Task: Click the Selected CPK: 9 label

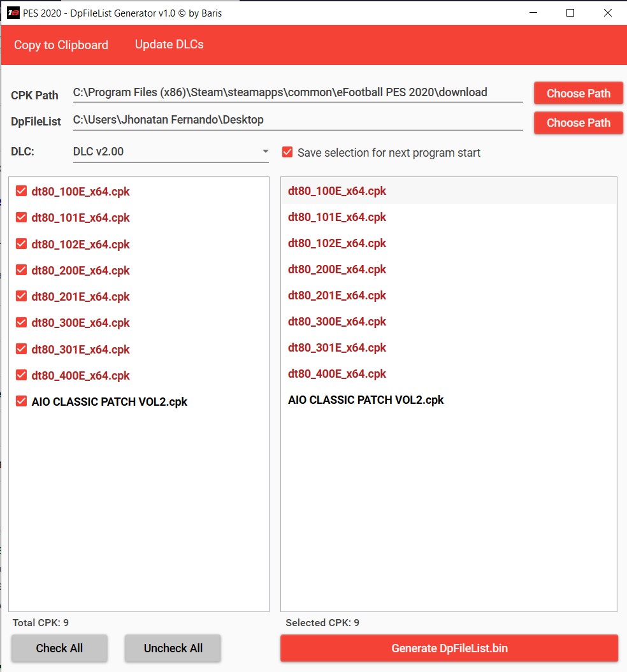Action: (x=322, y=623)
